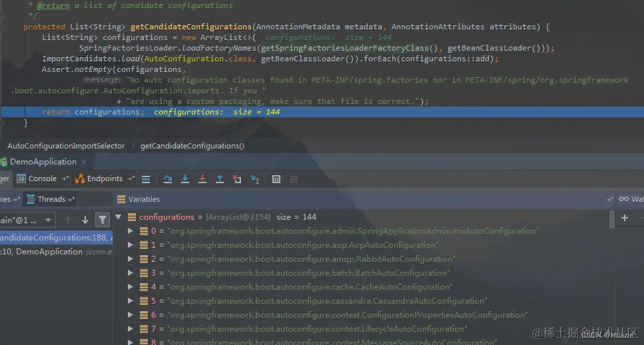644x345 pixels.
Task: Collapse the configurations variable node
Action: coord(119,217)
